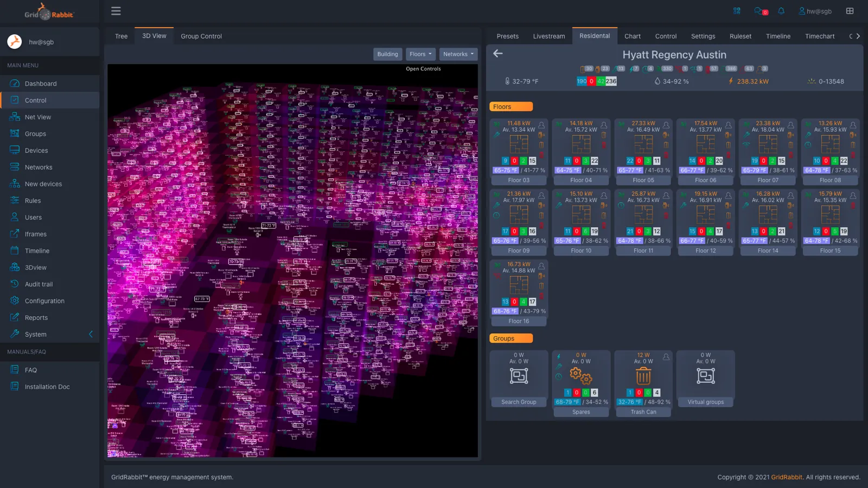Click the Timeline calendar sidebar icon
The height and width of the screenshot is (488, 868).
[x=15, y=251]
